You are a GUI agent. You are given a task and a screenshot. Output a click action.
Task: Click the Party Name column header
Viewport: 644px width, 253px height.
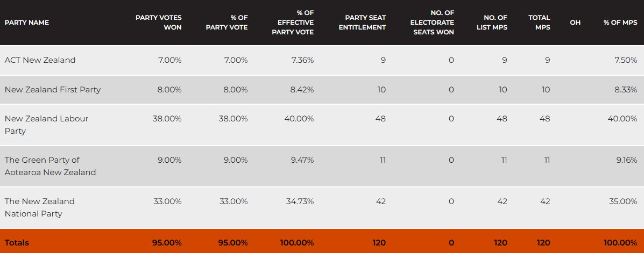click(26, 23)
